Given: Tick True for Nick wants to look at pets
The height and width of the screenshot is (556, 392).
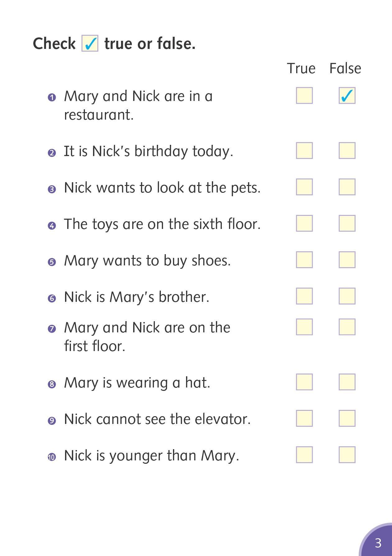Looking at the screenshot, I should [x=304, y=187].
